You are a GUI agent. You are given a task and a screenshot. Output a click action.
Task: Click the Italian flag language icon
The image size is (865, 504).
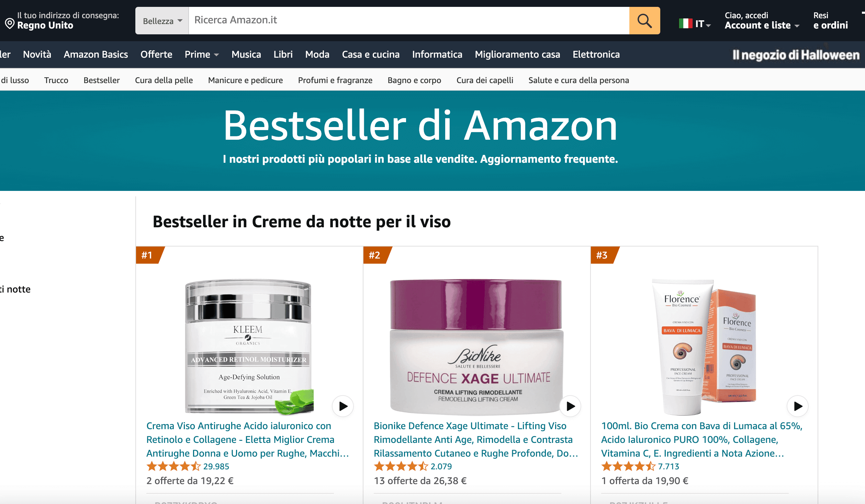pos(685,23)
